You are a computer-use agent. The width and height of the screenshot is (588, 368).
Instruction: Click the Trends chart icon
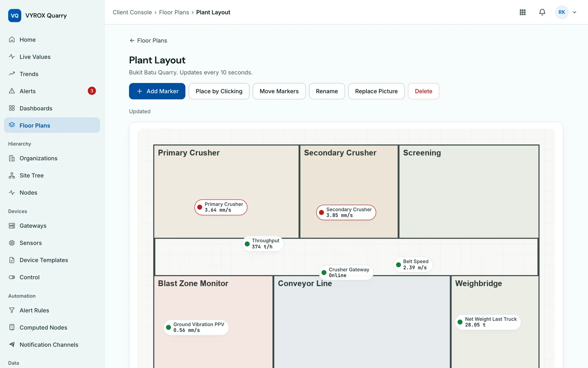click(12, 74)
